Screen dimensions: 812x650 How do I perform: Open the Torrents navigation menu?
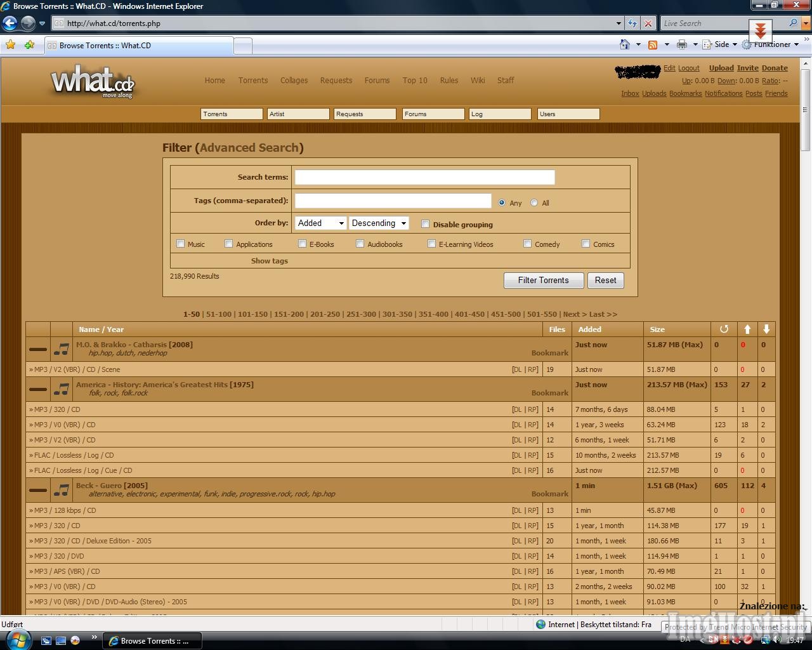pos(253,81)
